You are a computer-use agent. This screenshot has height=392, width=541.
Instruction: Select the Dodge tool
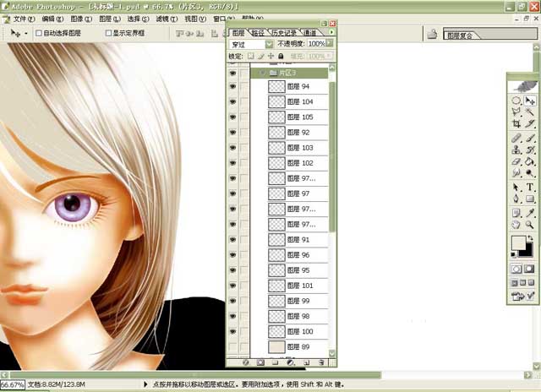(530, 172)
